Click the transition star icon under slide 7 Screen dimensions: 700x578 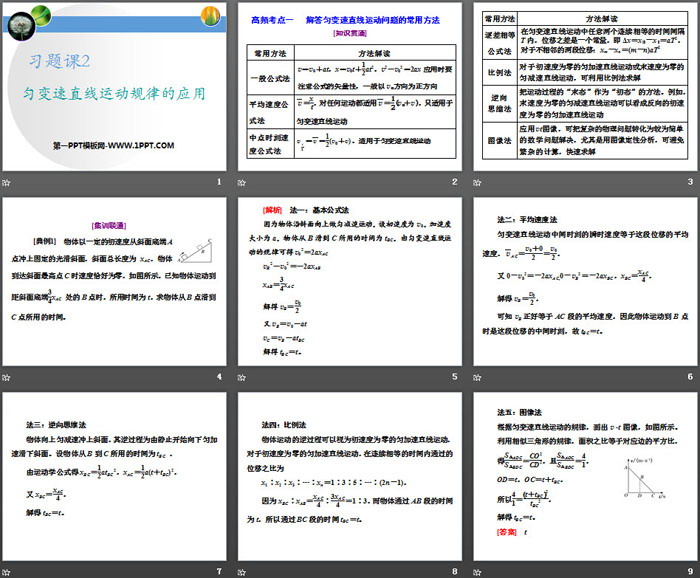8,571
